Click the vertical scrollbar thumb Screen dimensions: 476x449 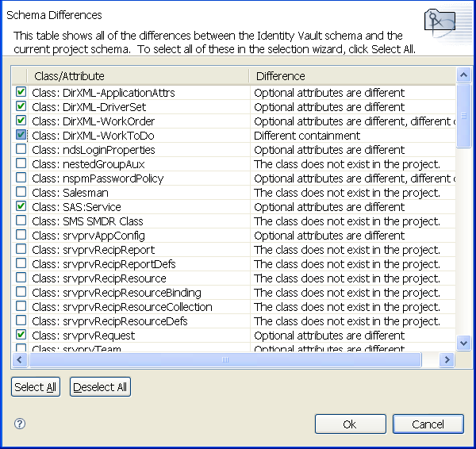pos(463,115)
